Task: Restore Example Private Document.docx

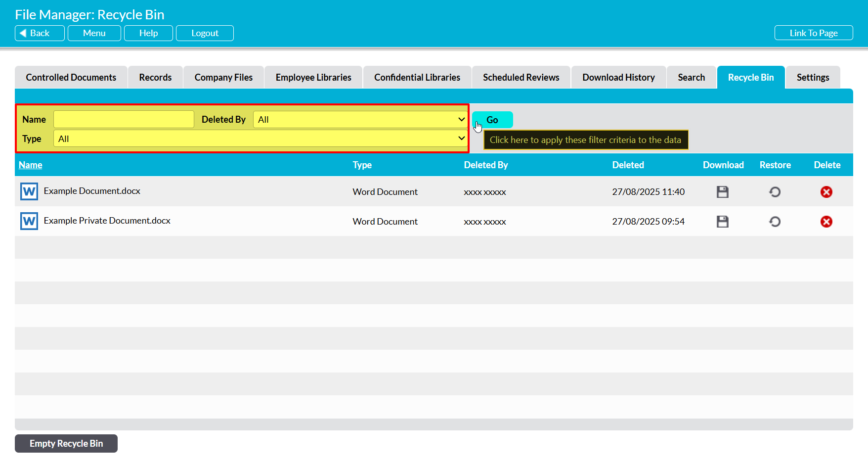Action: click(775, 222)
